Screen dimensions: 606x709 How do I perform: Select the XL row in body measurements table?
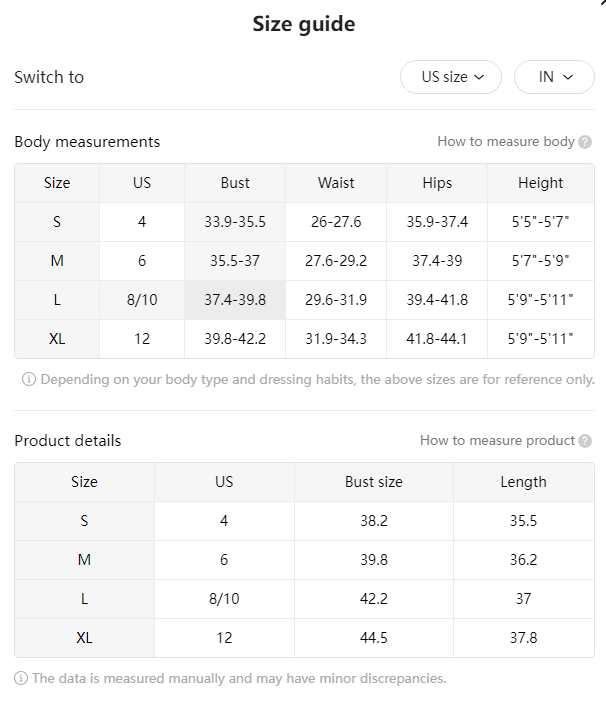pyautogui.click(x=304, y=339)
